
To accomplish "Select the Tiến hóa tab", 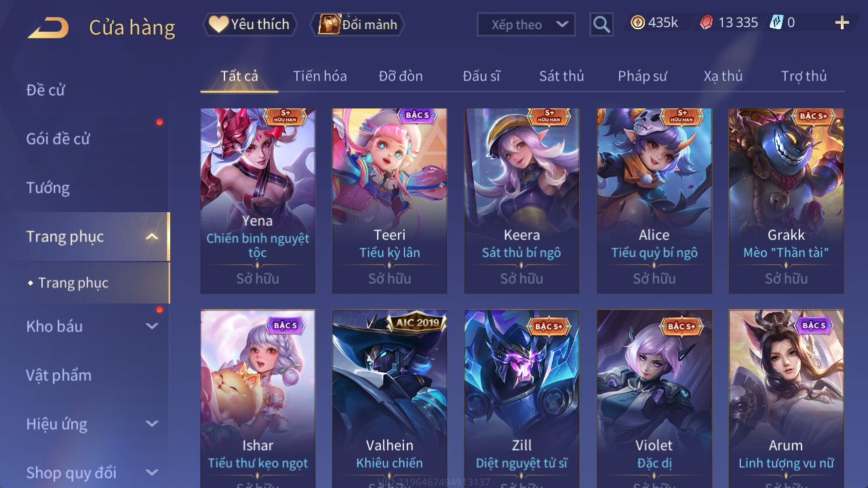I will [320, 76].
